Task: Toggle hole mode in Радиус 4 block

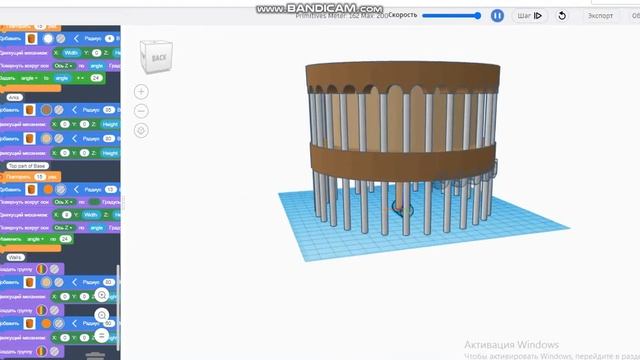Action: click(60, 38)
